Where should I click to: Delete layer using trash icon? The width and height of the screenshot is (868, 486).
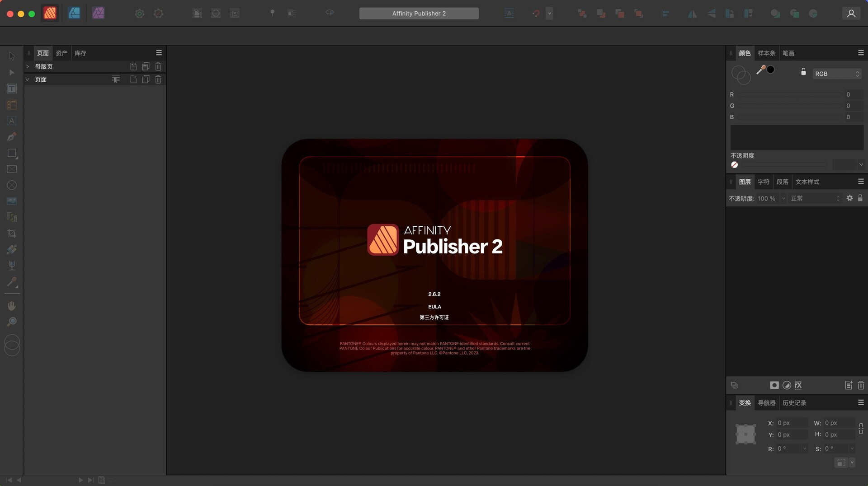[x=861, y=385]
